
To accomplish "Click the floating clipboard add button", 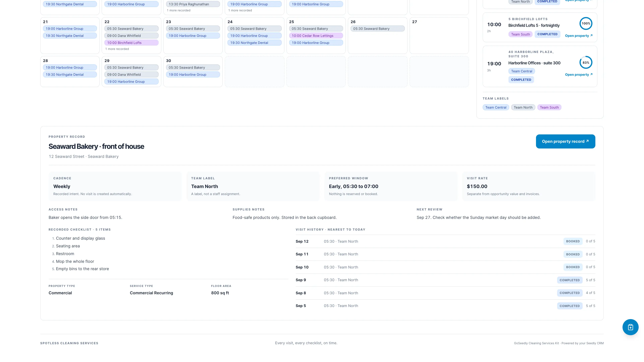I will [x=630, y=327].
